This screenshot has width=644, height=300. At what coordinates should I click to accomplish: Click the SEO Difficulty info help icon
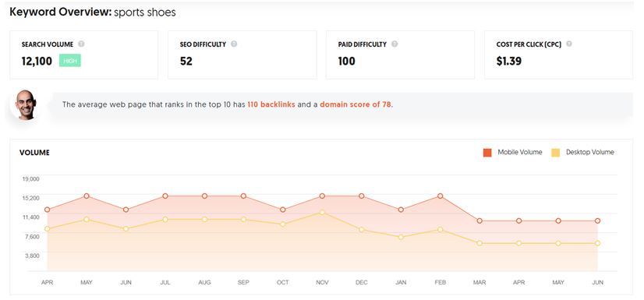pos(234,44)
